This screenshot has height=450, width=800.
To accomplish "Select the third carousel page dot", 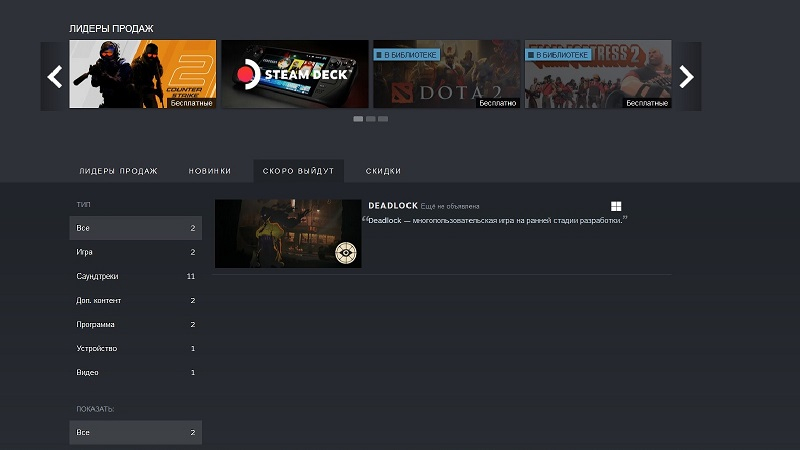I will (382, 119).
